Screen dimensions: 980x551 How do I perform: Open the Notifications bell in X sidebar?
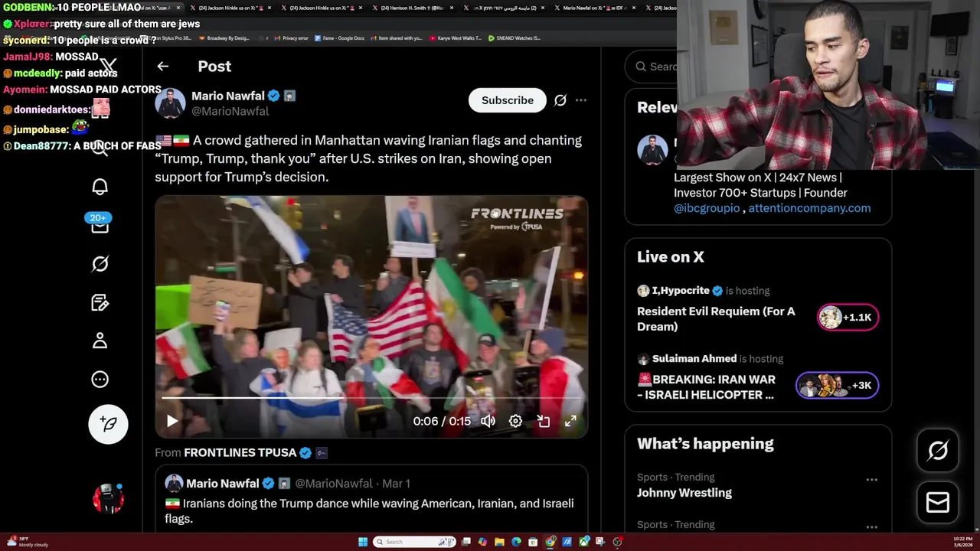tap(100, 187)
